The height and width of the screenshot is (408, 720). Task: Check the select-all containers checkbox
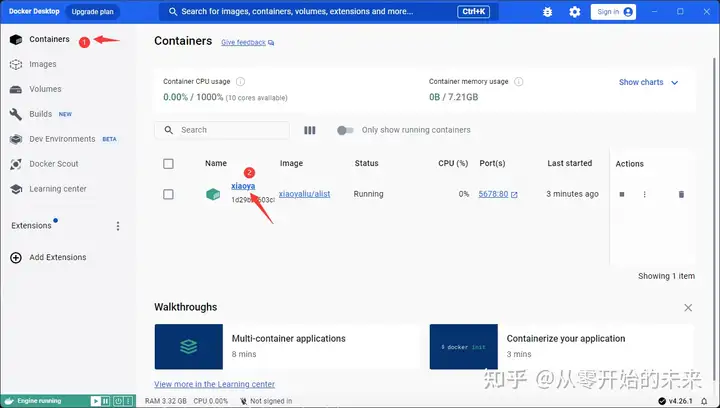169,164
